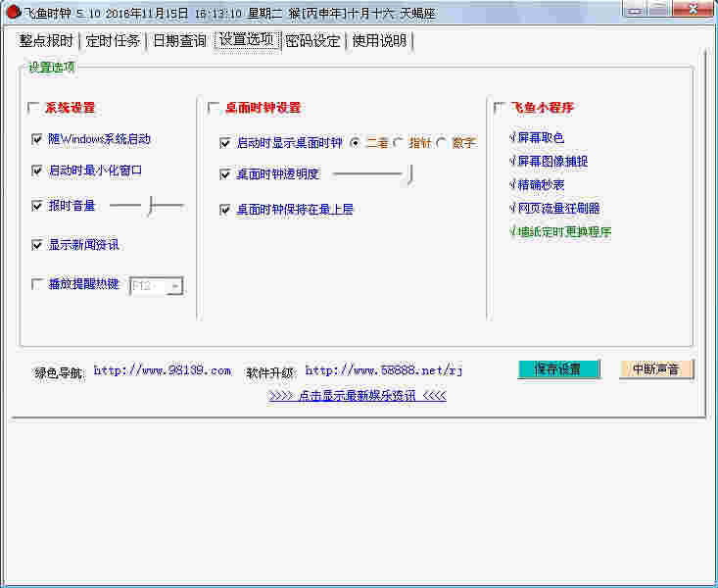Toggle the 报时音量 checkbox
This screenshot has width=718, height=588.
click(37, 206)
